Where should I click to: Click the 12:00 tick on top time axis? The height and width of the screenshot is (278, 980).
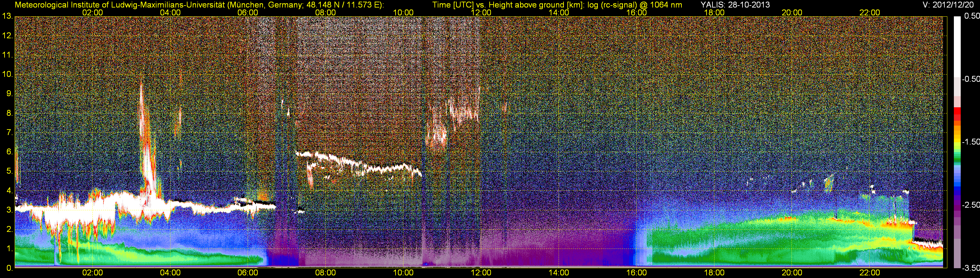click(481, 12)
